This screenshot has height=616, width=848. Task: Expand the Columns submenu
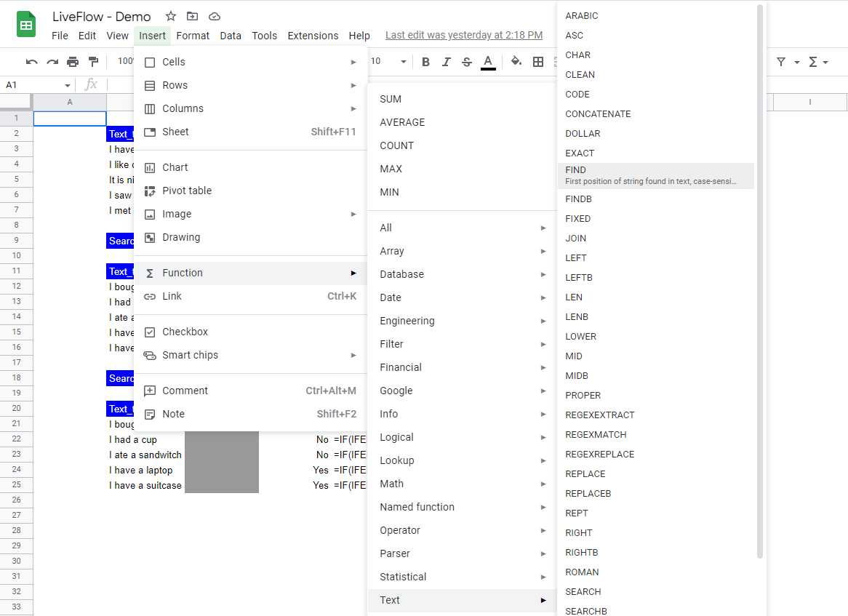[x=250, y=108]
